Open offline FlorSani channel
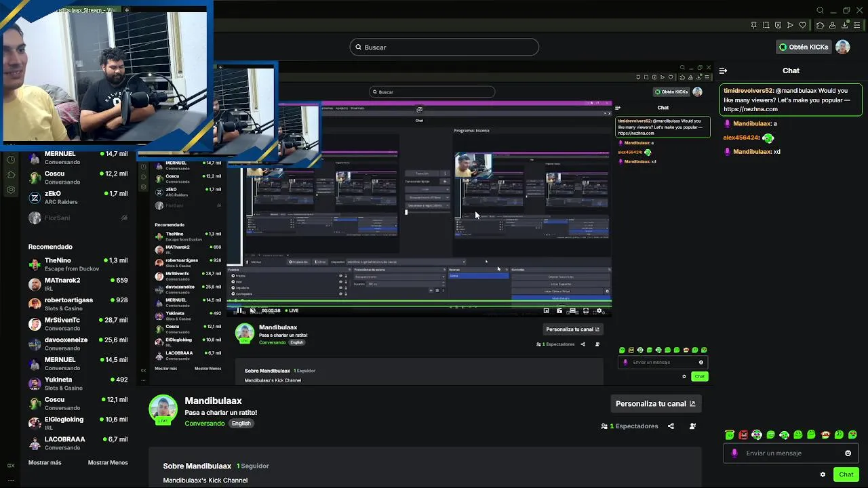868x488 pixels. (x=78, y=218)
